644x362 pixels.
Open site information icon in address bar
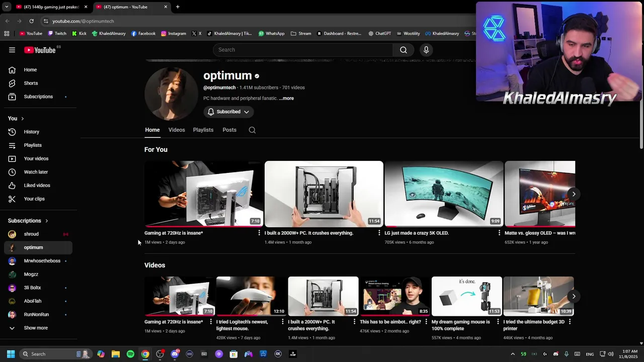point(46,21)
